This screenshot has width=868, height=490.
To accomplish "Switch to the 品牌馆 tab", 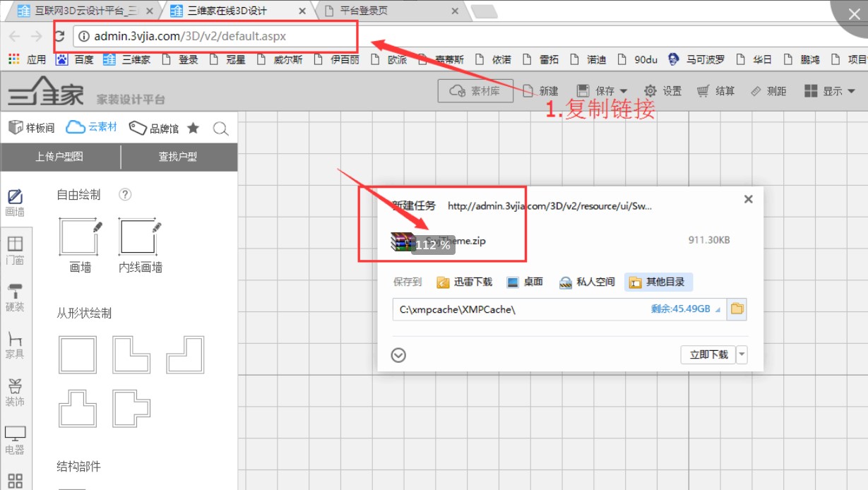I will click(x=154, y=128).
